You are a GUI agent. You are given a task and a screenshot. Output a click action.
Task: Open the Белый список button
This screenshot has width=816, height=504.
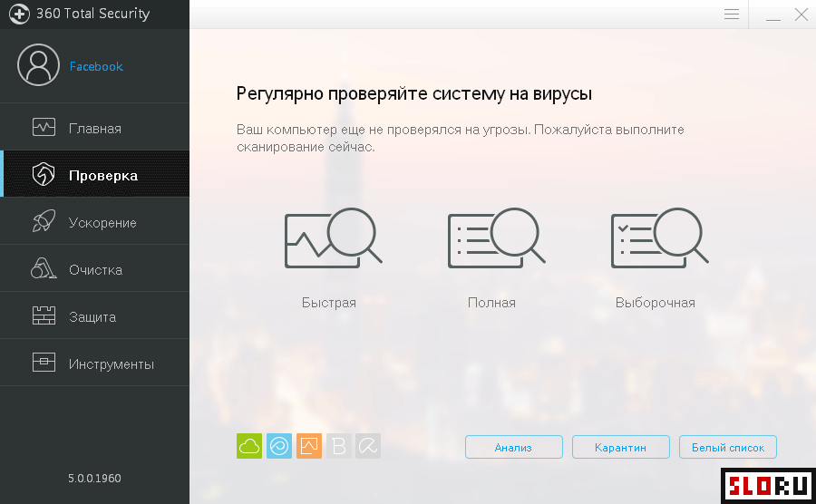click(728, 447)
